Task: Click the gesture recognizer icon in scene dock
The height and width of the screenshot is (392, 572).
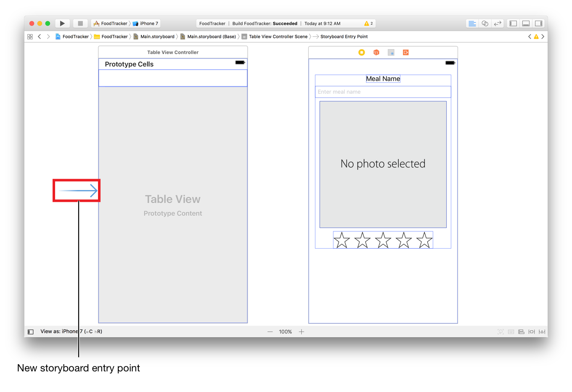Action: (x=391, y=52)
